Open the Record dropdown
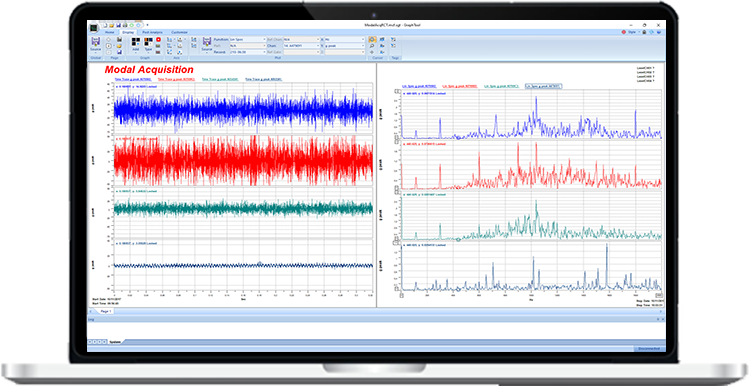 point(248,52)
